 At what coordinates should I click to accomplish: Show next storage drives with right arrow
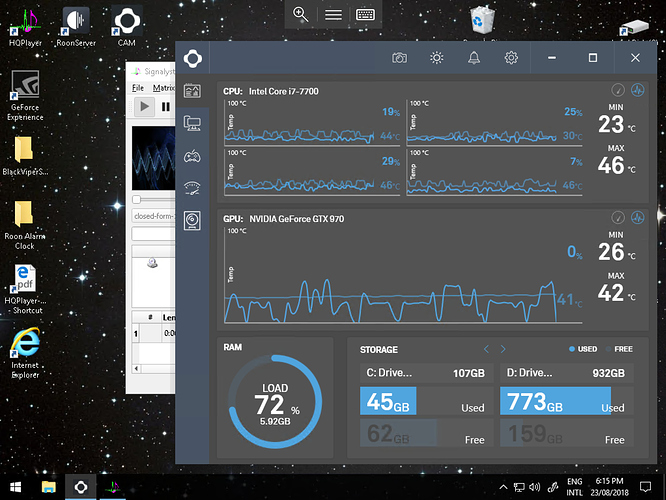click(503, 349)
